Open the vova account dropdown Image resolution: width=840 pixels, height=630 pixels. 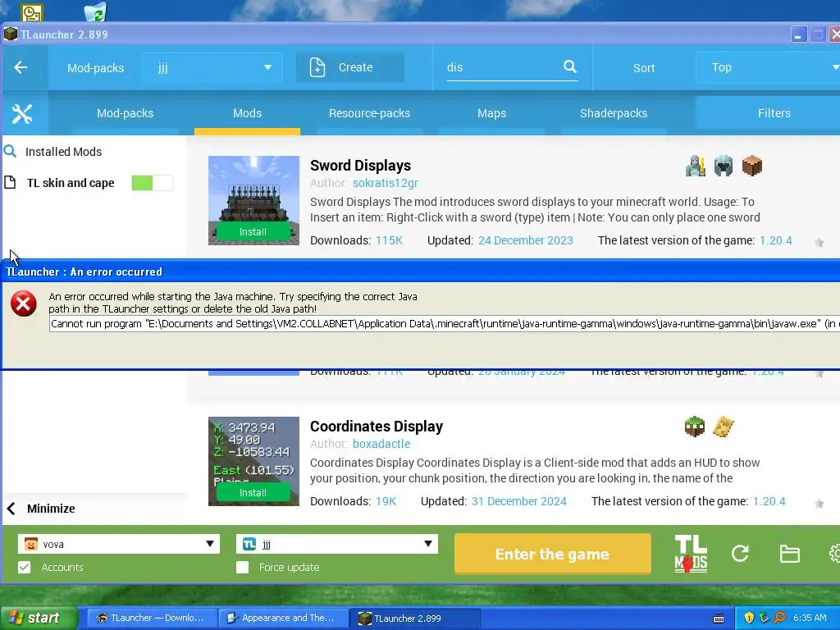click(x=119, y=545)
